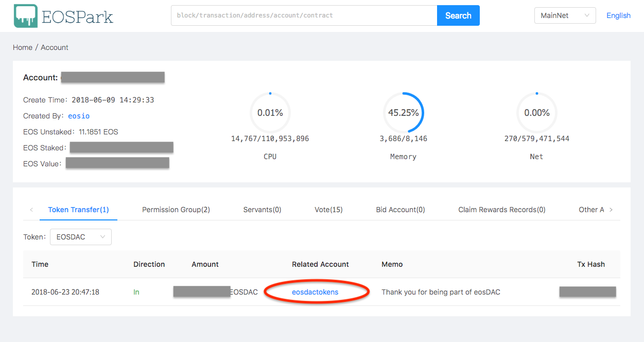Click the Related Account column header
The width and height of the screenshot is (644, 342).
(x=320, y=264)
